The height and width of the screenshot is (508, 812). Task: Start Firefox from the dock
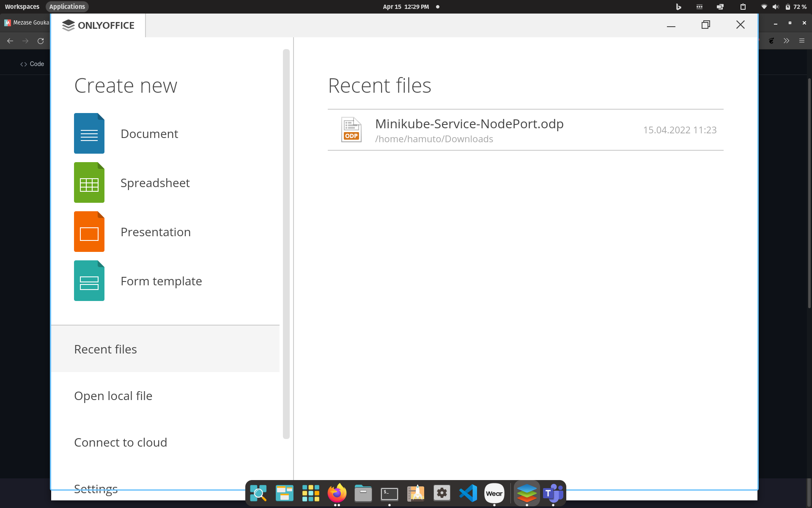(337, 493)
